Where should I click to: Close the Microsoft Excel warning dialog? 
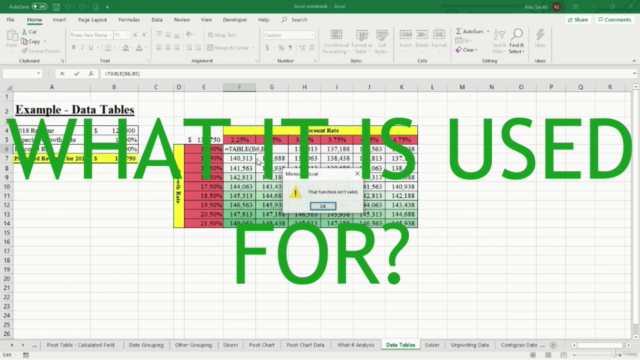pos(357,173)
